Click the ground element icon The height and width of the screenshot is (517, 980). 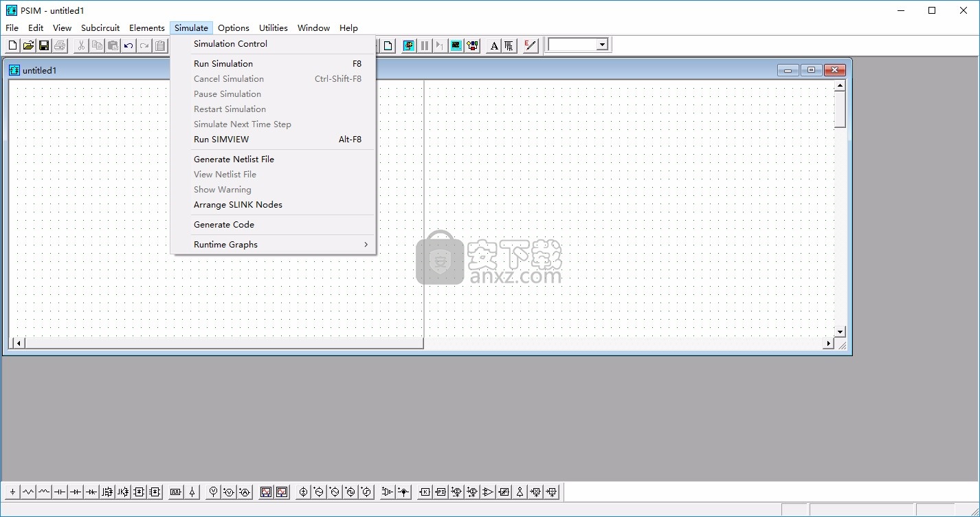click(12, 492)
